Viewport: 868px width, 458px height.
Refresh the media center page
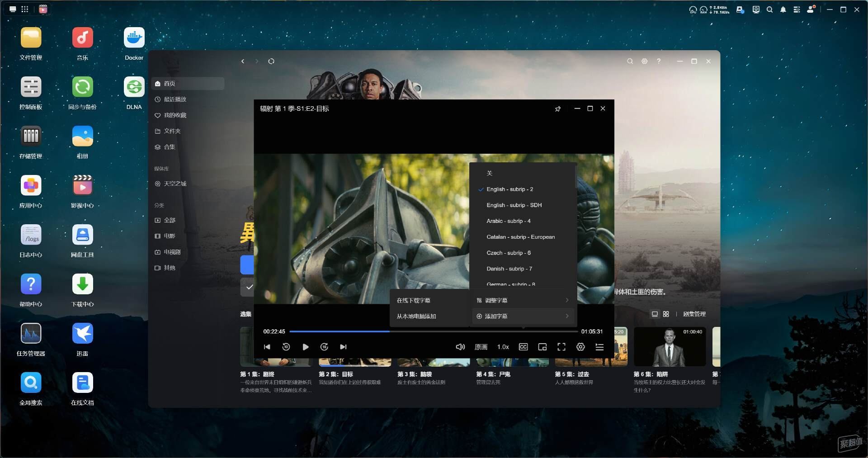coord(271,61)
